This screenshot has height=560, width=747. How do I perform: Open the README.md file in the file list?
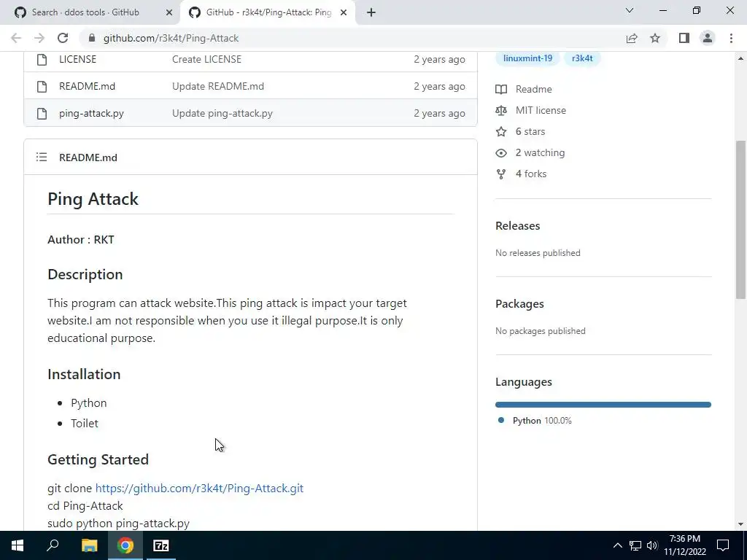pos(88,86)
